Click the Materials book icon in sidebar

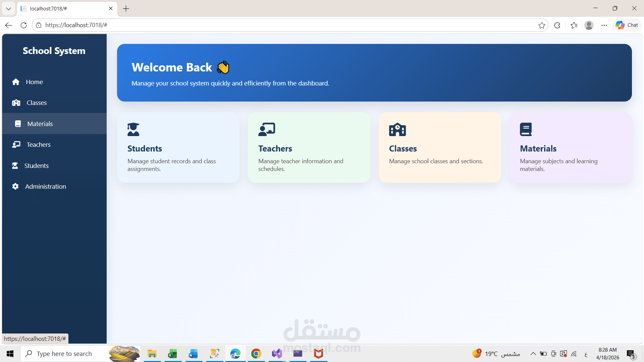pos(18,124)
